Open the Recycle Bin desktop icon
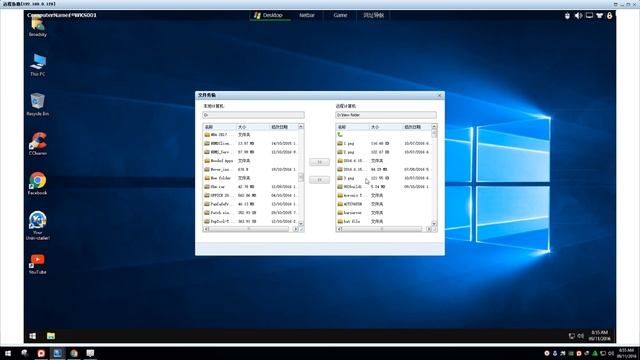The height and width of the screenshot is (360, 640). point(38,104)
